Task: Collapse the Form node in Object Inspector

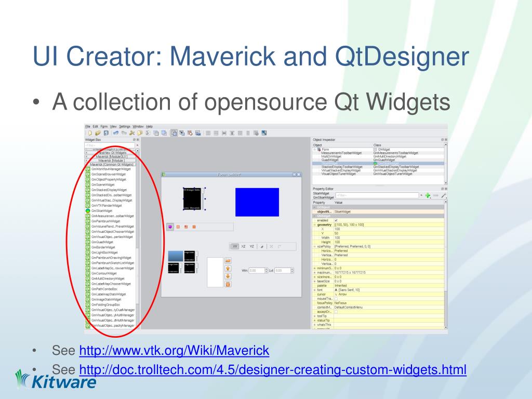Action: [314, 149]
